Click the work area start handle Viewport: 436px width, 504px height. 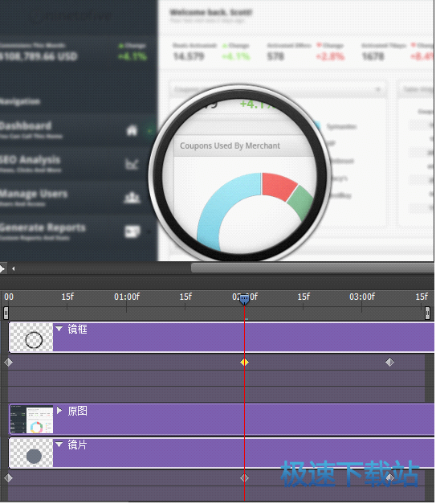point(6,313)
